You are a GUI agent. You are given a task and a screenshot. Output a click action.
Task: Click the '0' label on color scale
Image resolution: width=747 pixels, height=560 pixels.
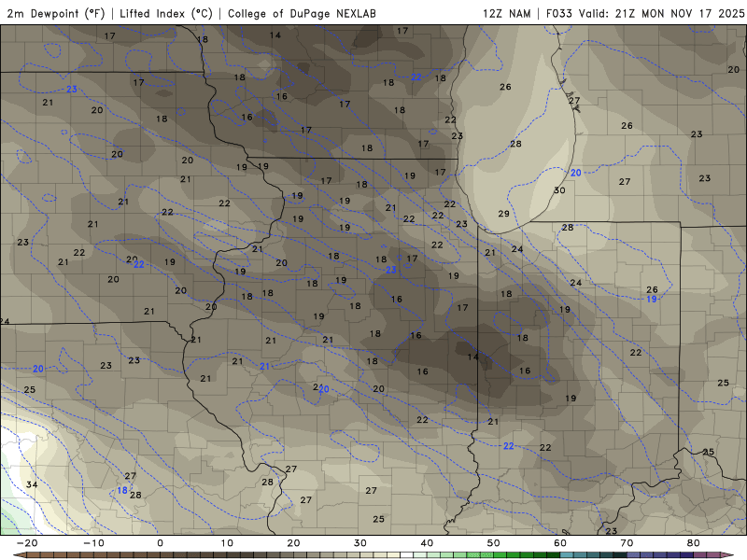pyautogui.click(x=160, y=543)
